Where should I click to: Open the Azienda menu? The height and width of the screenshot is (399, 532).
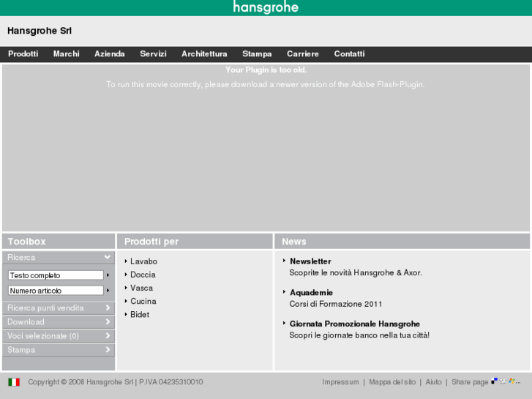tap(110, 53)
